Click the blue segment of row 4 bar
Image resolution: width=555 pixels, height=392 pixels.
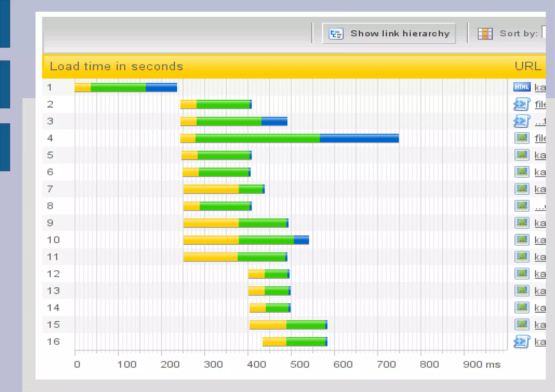359,138
